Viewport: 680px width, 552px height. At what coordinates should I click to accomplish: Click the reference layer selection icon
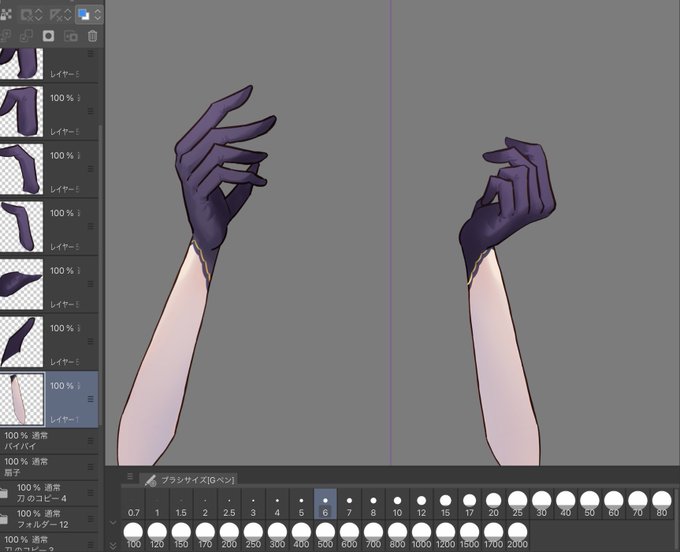26,15
